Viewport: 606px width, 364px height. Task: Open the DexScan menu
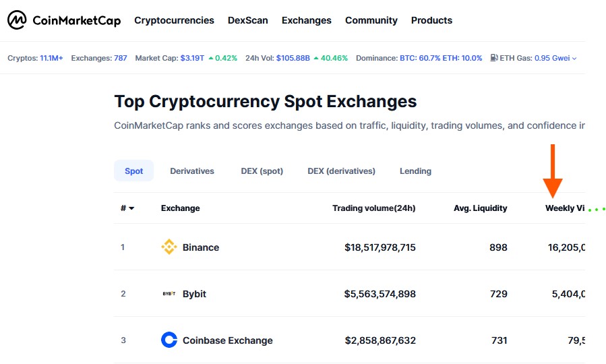(248, 20)
